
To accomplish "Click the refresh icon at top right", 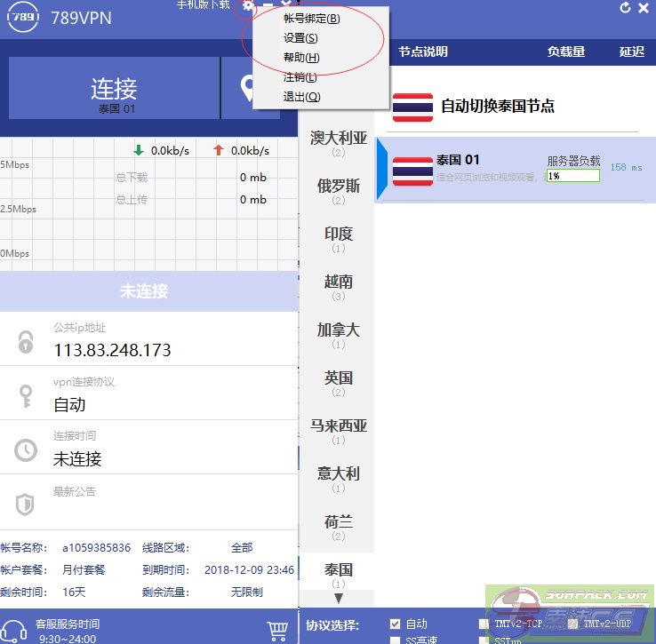I will [625, 8].
